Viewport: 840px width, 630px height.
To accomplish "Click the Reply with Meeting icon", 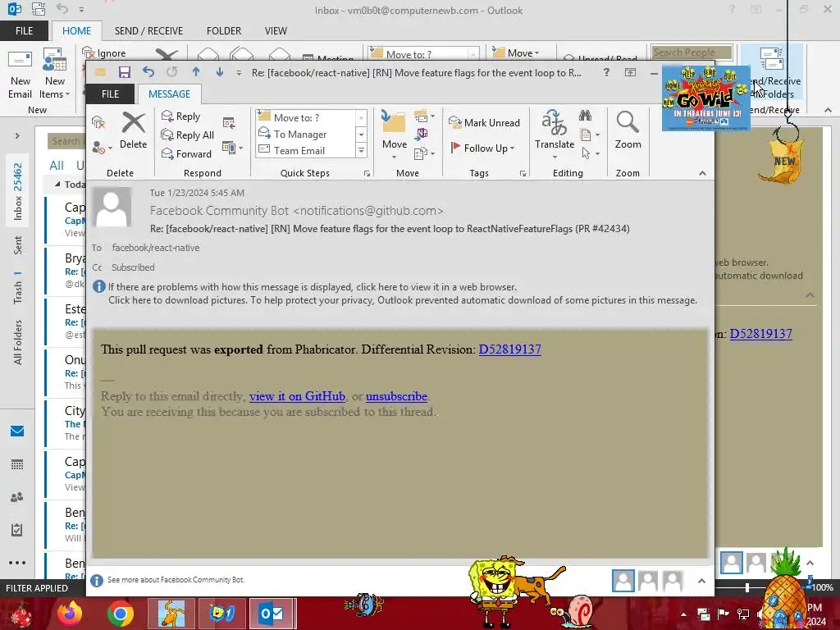I will click(229, 123).
